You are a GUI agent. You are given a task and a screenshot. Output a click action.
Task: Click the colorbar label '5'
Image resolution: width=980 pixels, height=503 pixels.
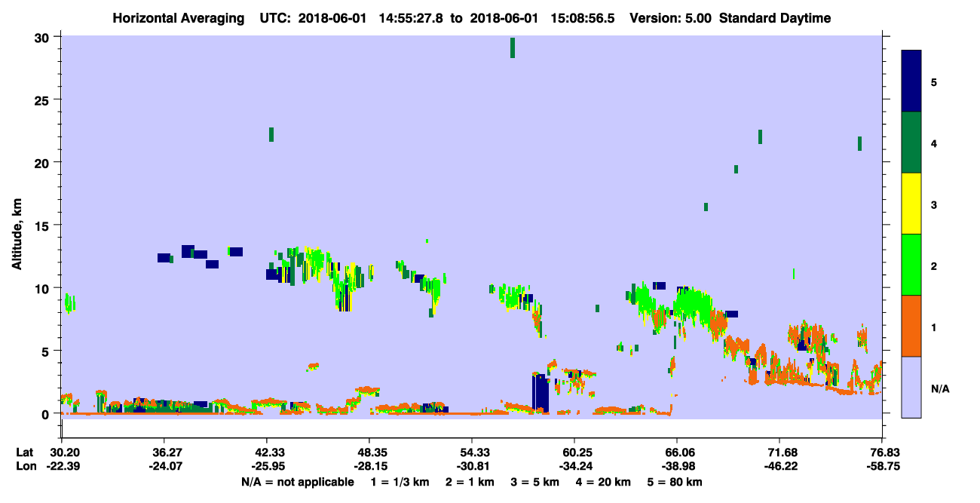934,81
